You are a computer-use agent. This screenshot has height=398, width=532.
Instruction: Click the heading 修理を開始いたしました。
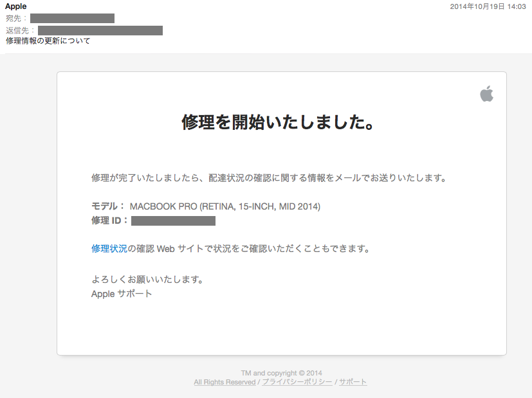(277, 122)
